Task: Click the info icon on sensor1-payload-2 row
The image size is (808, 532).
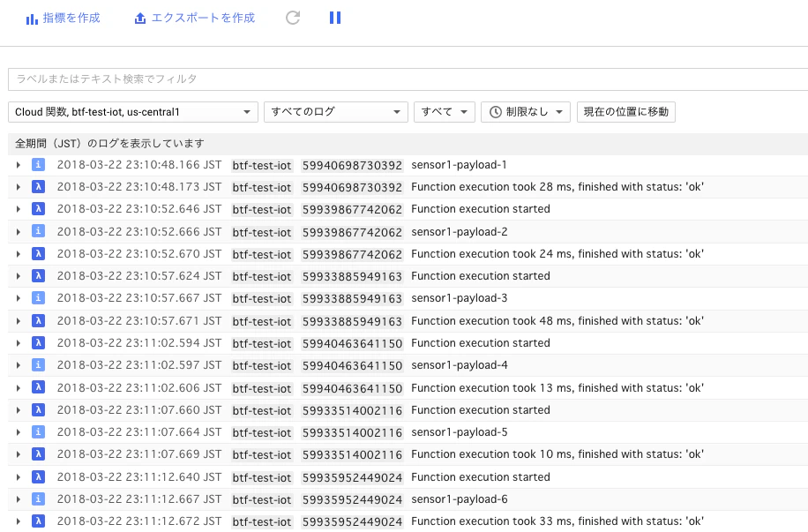Action: [x=38, y=231]
